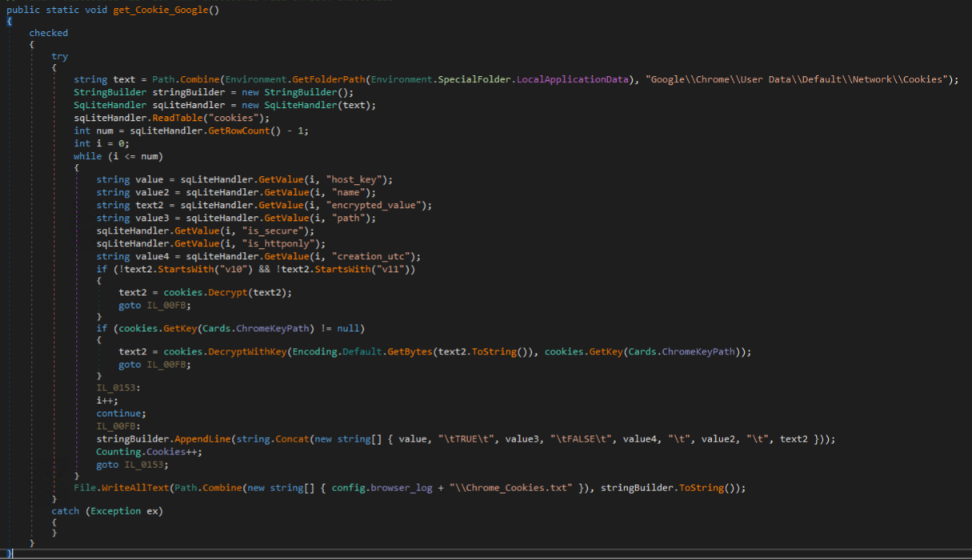Image resolution: width=972 pixels, height=560 pixels.
Task: Select the 'try' keyword
Action: pos(60,56)
